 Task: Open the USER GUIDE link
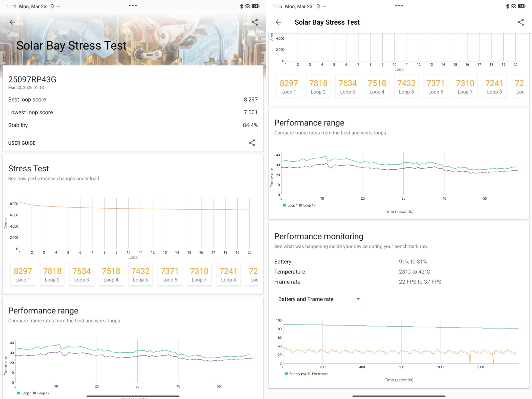[x=22, y=143]
